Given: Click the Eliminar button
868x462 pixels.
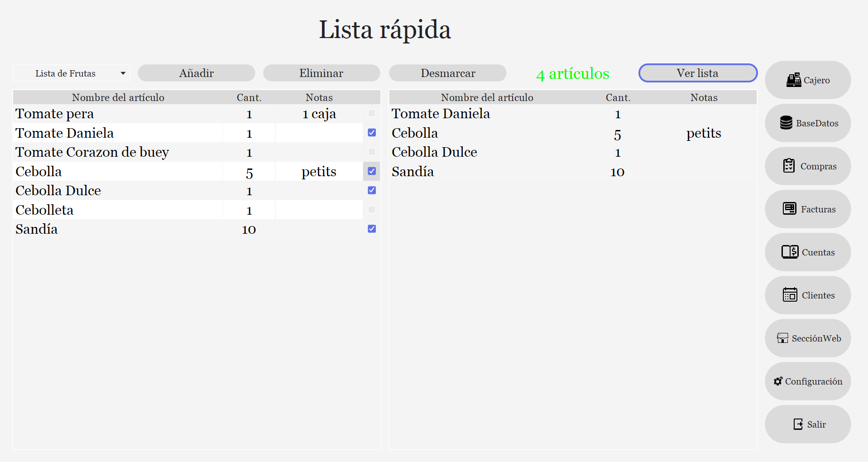Looking at the screenshot, I should point(321,73).
